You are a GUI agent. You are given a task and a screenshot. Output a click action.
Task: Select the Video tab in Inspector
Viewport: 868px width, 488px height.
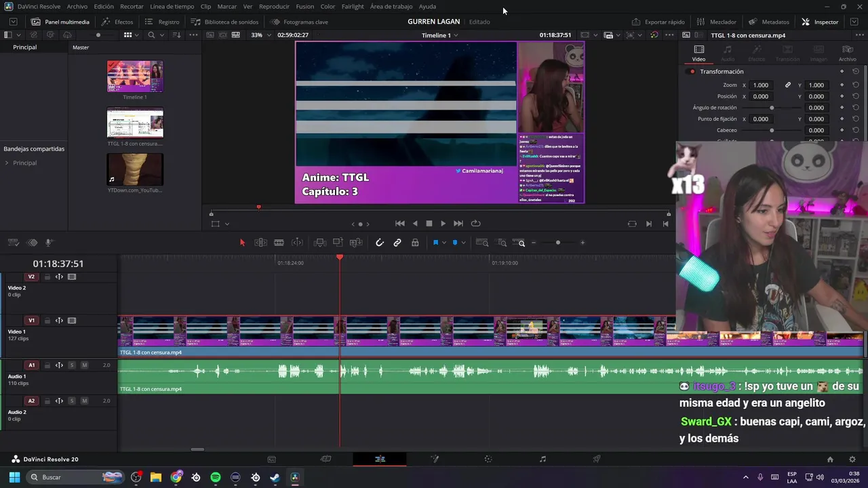698,54
